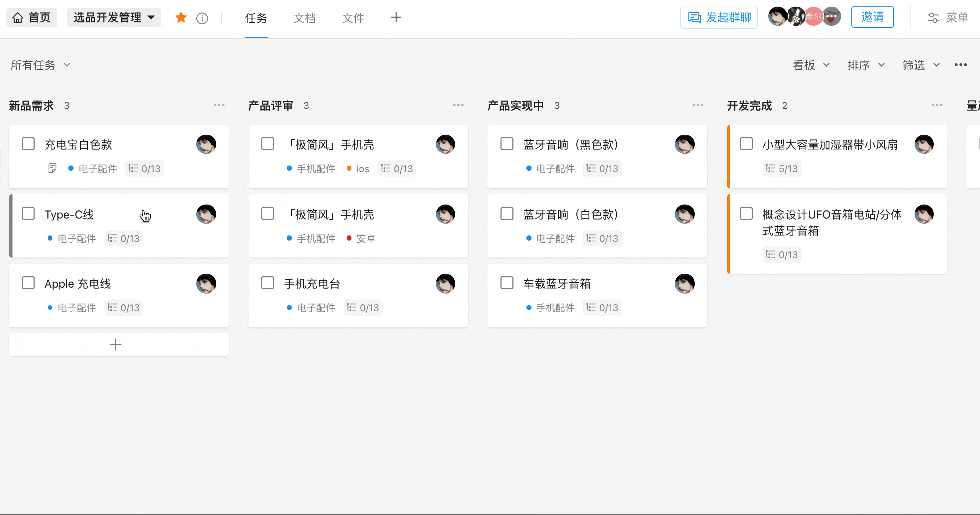Viewport: 980px width, 515px height.
Task: Click the 发起群聊 button
Action: point(719,18)
